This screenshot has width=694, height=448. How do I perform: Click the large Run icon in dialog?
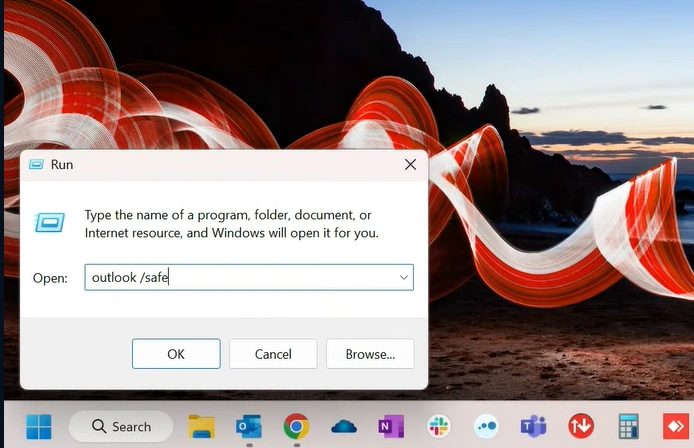[50, 222]
